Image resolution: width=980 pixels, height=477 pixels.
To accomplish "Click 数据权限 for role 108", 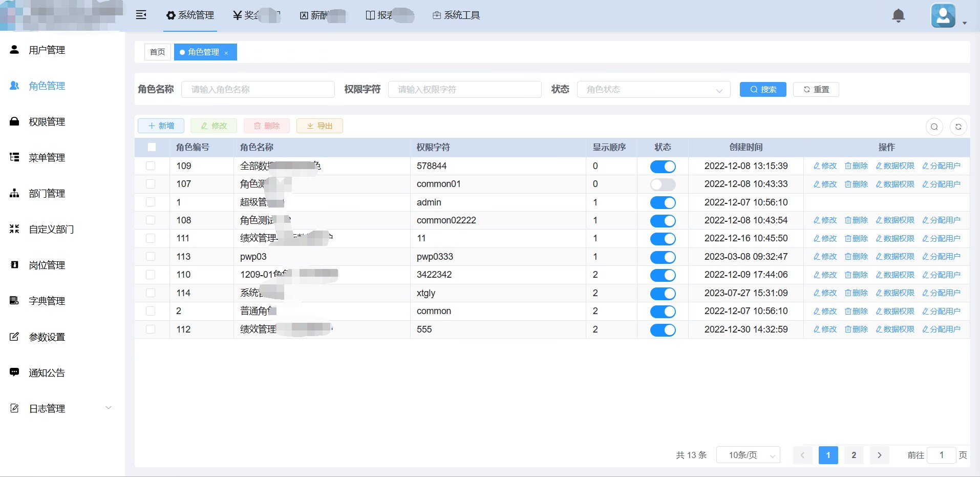I will pyautogui.click(x=895, y=220).
